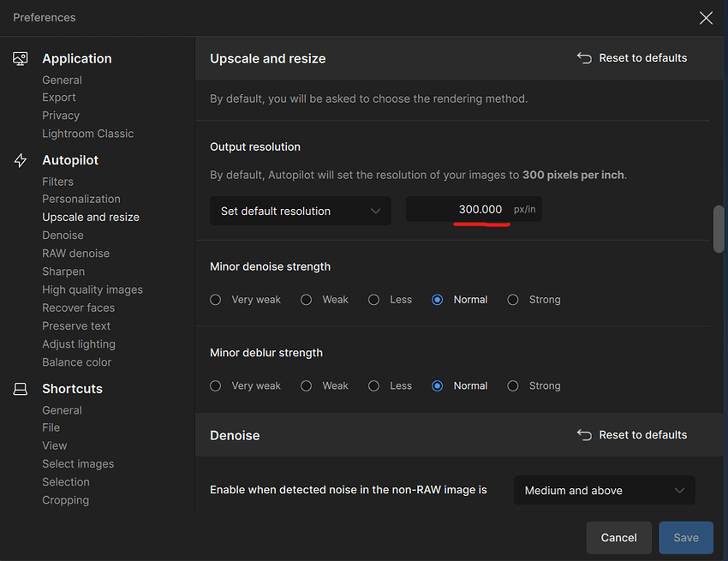Open Select images shortcuts
The height and width of the screenshot is (561, 728).
click(x=78, y=464)
